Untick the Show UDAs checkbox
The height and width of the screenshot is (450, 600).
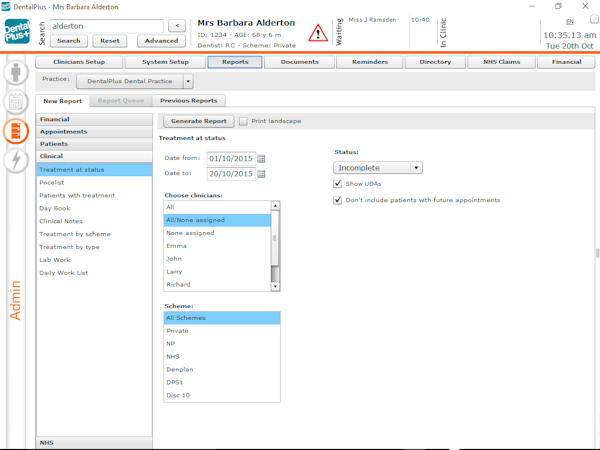(x=338, y=184)
